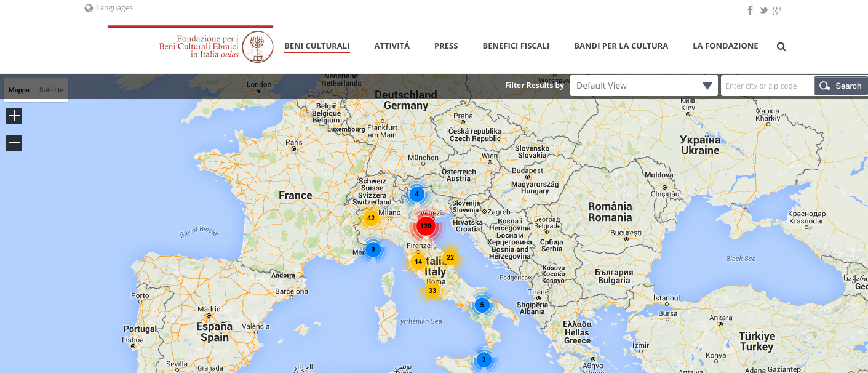Open the La Fondazione menu
Viewport: 868px width, 373px height.
(725, 46)
